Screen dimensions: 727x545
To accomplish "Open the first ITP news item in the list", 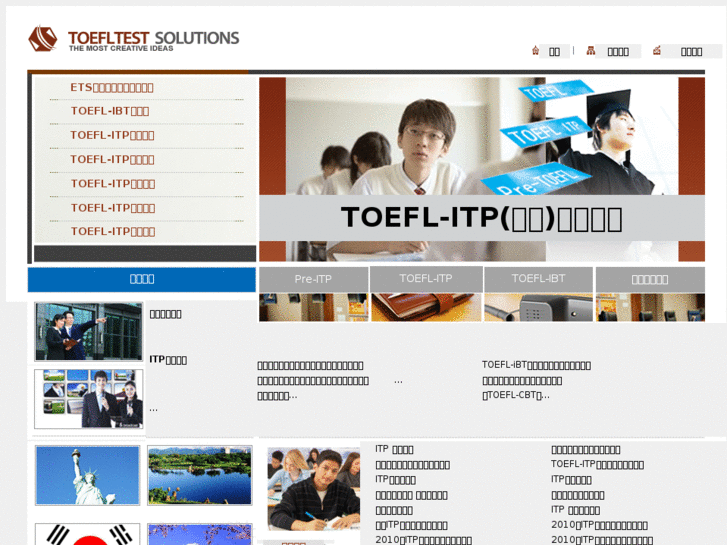I will click(394, 449).
